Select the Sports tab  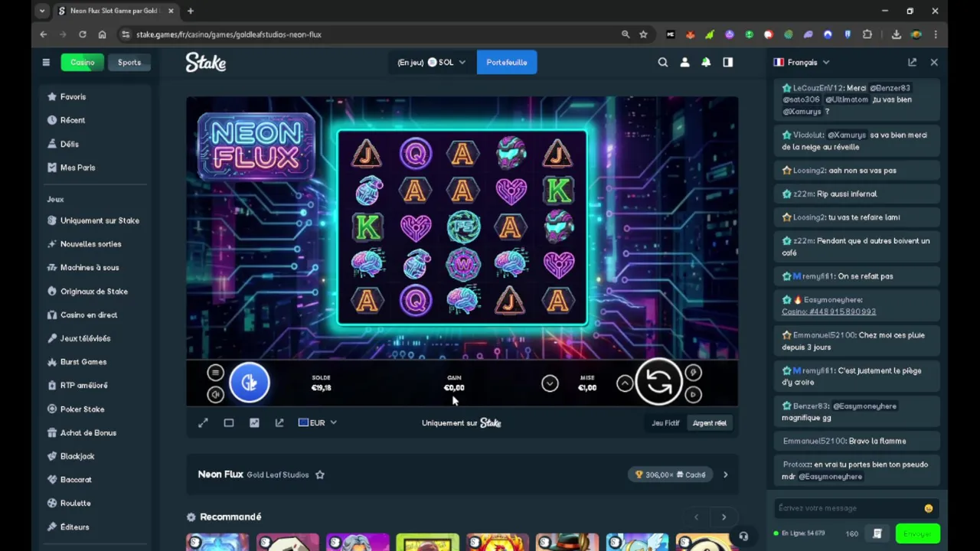129,62
